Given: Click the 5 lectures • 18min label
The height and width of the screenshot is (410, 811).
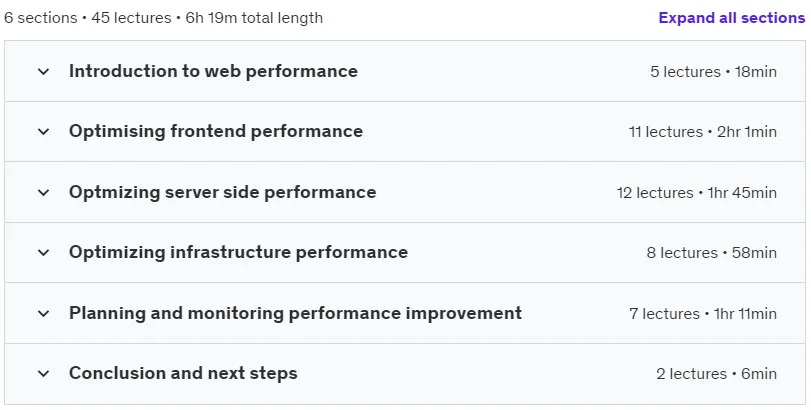Looking at the screenshot, I should [713, 71].
